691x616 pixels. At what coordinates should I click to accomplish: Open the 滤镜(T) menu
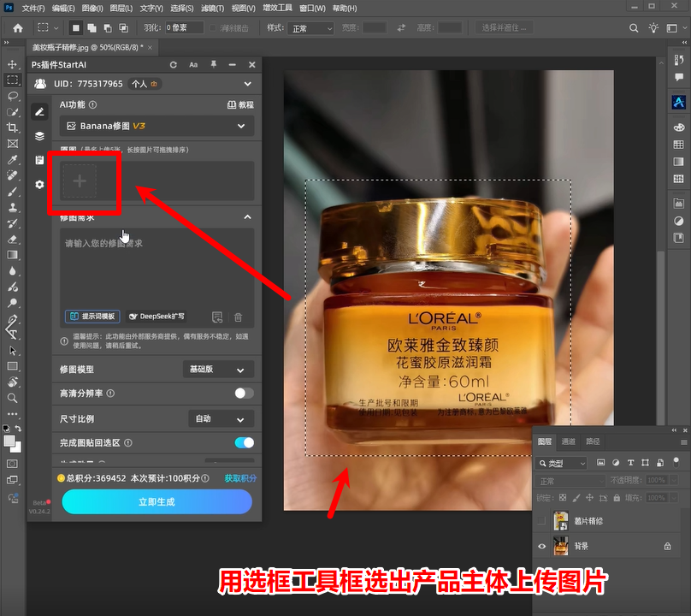(212, 8)
